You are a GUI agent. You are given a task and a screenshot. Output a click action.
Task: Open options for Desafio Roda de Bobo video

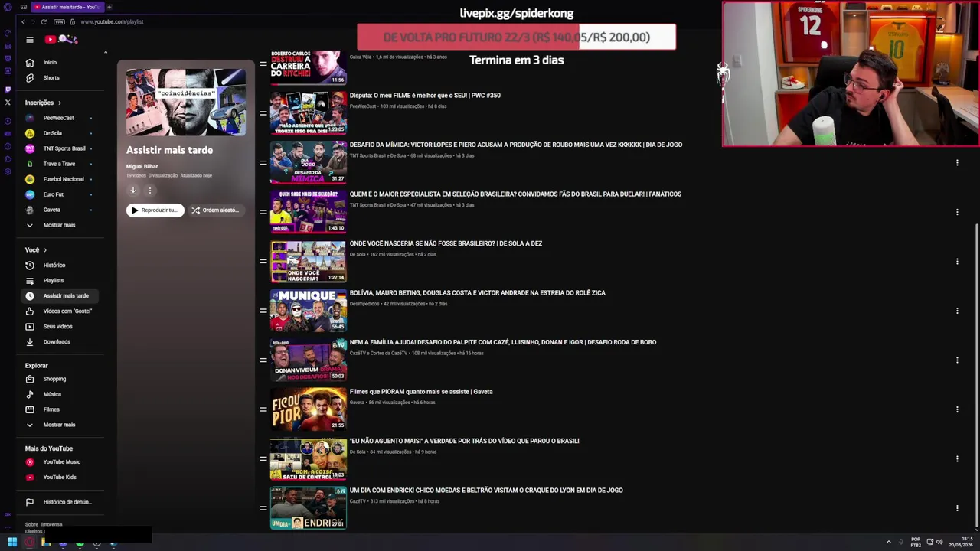click(957, 360)
